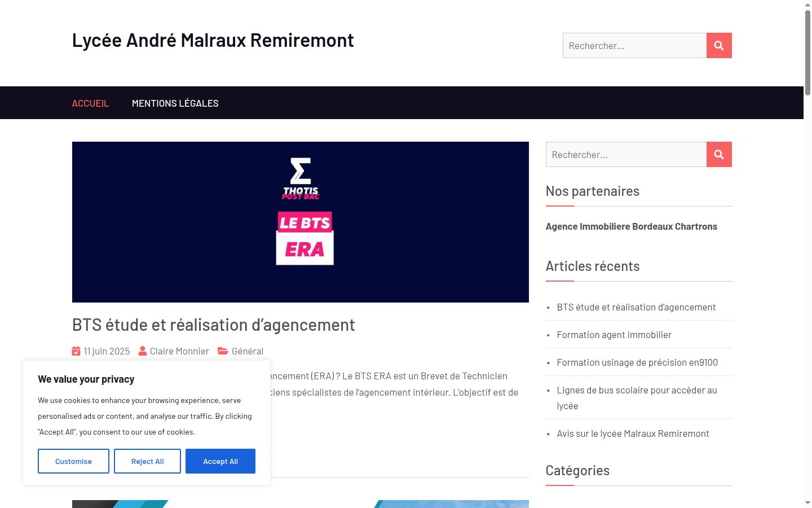Click the Lycée André Malraux Remiremont site title

(x=213, y=40)
